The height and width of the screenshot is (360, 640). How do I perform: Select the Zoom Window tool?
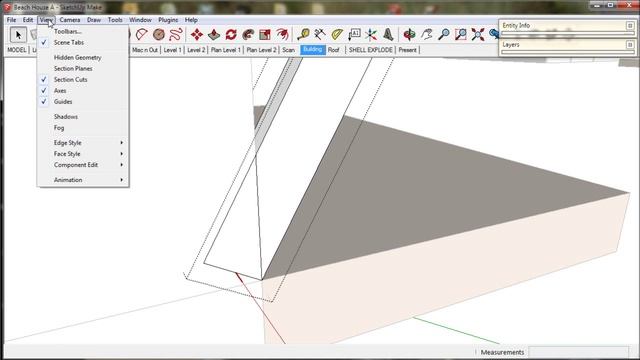[461, 35]
